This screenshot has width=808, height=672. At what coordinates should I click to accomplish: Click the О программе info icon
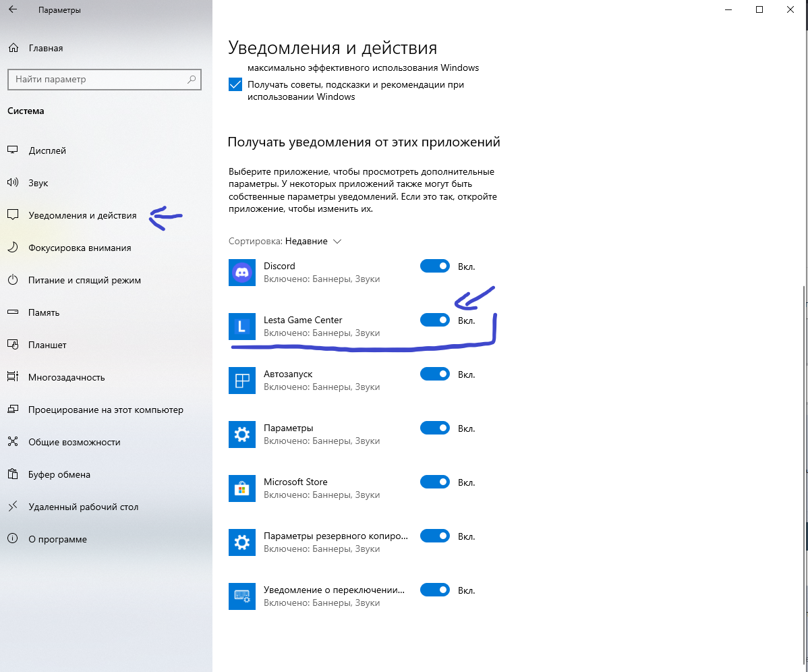tap(13, 538)
